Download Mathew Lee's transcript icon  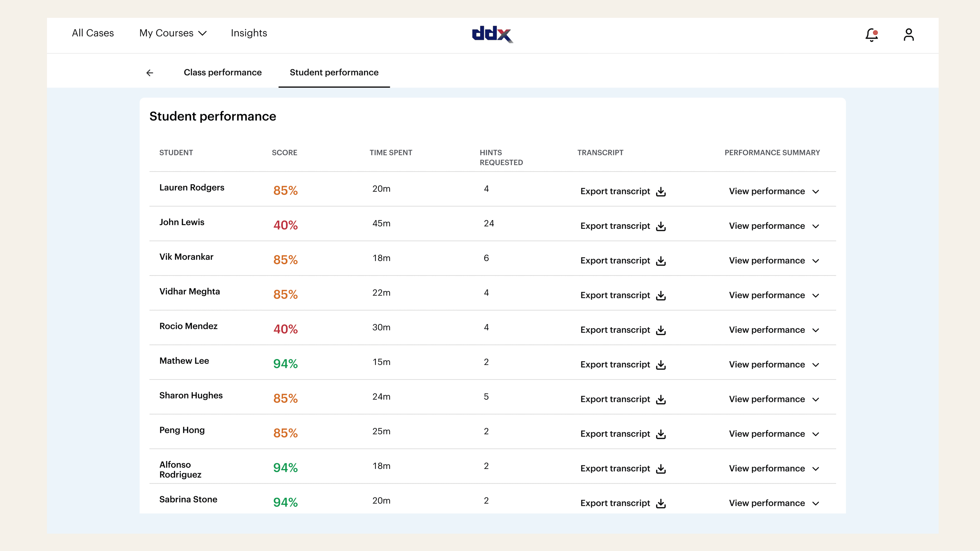point(661,365)
